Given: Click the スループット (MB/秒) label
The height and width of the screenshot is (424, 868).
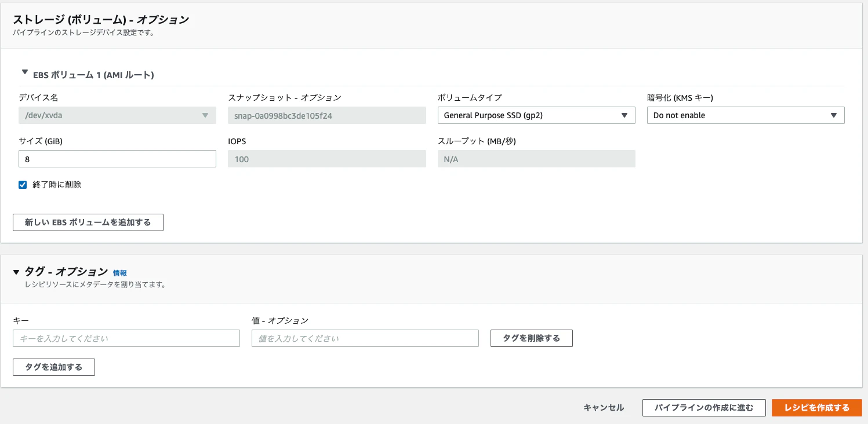Looking at the screenshot, I should (475, 141).
